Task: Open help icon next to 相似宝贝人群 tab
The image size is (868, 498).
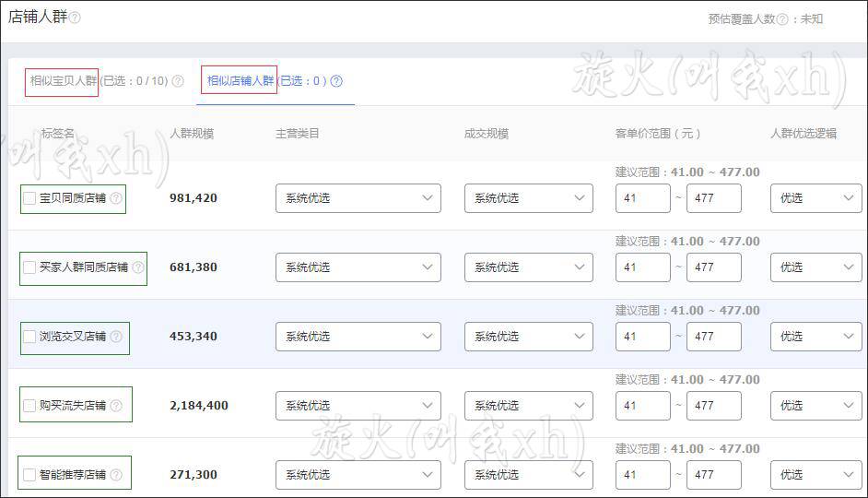Action: tap(178, 81)
